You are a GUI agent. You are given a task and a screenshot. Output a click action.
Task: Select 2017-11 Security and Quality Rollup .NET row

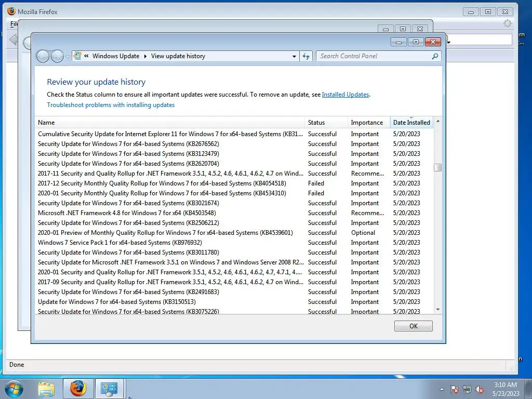[x=234, y=174]
